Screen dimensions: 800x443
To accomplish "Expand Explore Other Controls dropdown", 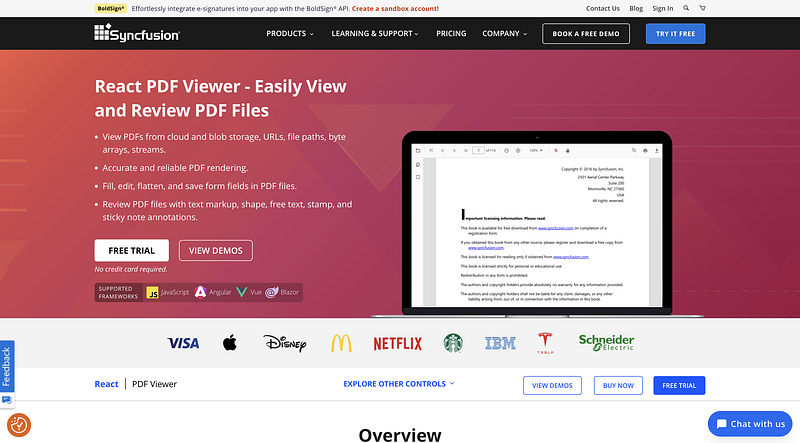I will coord(398,384).
